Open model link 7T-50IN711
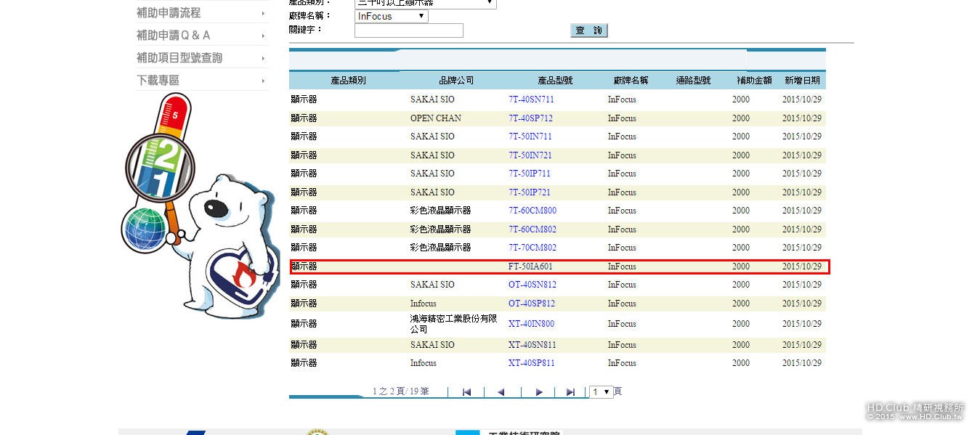980x435 pixels. (530, 137)
